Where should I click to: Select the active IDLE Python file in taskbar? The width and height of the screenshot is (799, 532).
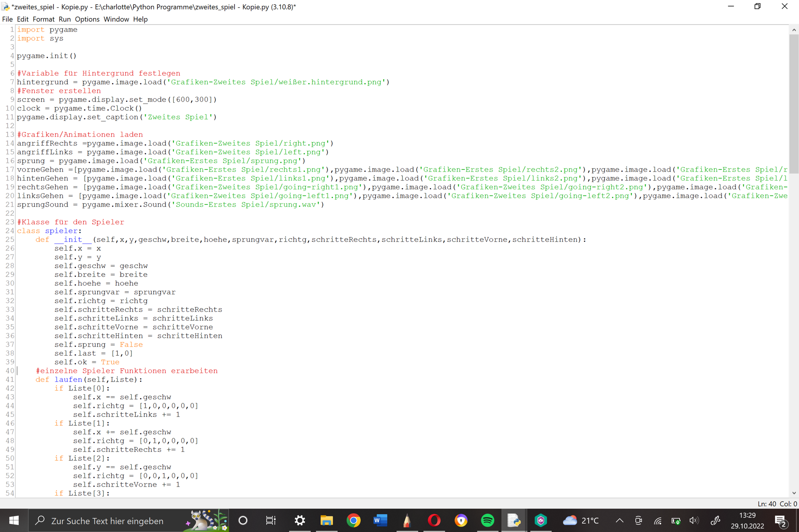point(514,520)
